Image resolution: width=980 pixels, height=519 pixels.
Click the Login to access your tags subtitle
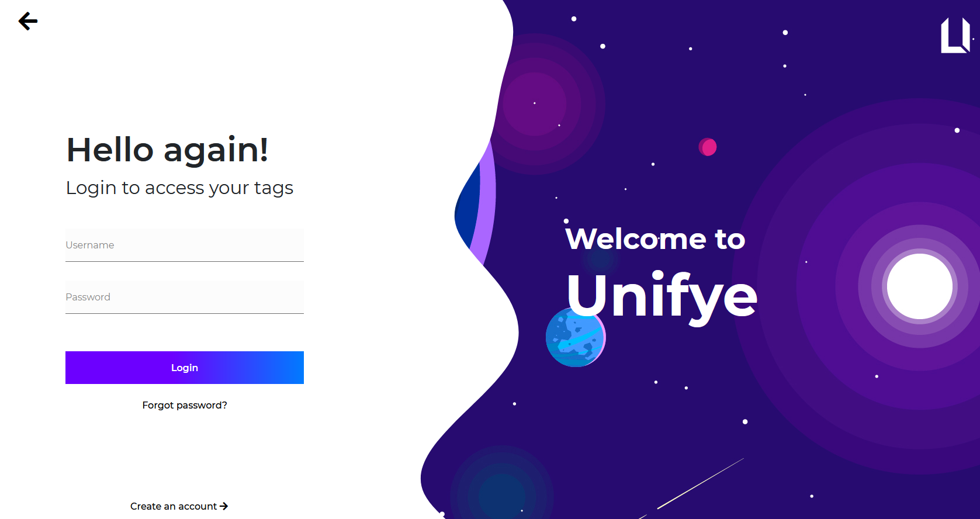click(x=179, y=188)
